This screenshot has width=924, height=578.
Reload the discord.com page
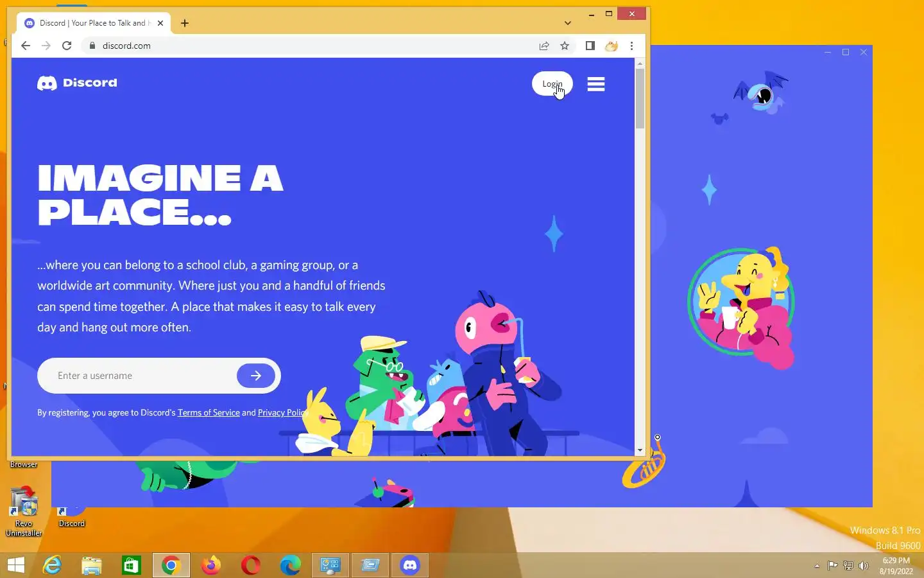click(67, 46)
